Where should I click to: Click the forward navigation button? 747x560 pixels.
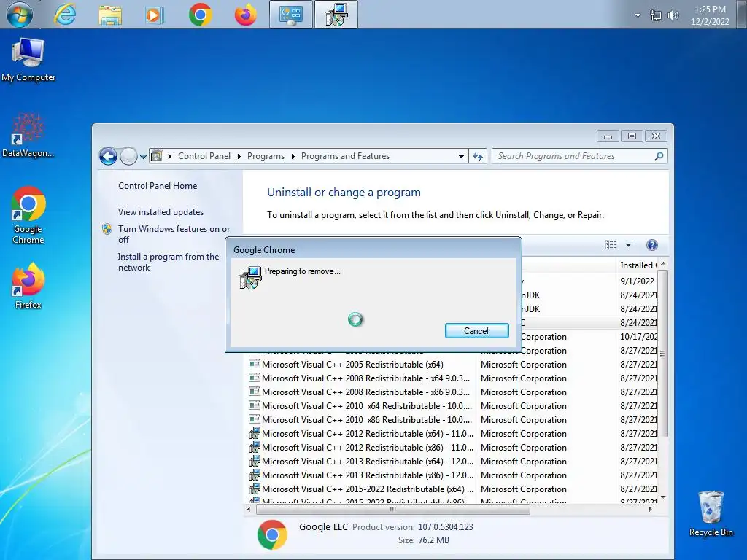128,156
